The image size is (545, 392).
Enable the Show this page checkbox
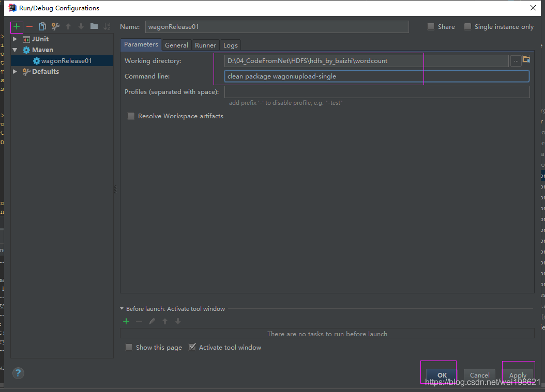pyautogui.click(x=129, y=347)
